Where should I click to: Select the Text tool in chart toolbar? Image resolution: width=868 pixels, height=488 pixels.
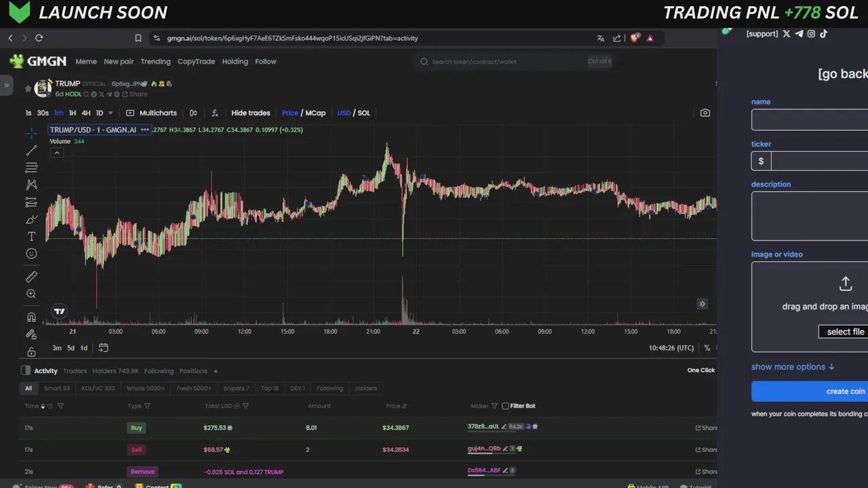[31, 237]
